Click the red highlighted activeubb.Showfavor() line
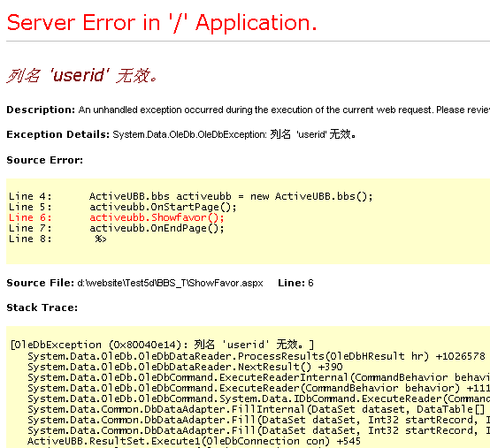 pos(116,217)
